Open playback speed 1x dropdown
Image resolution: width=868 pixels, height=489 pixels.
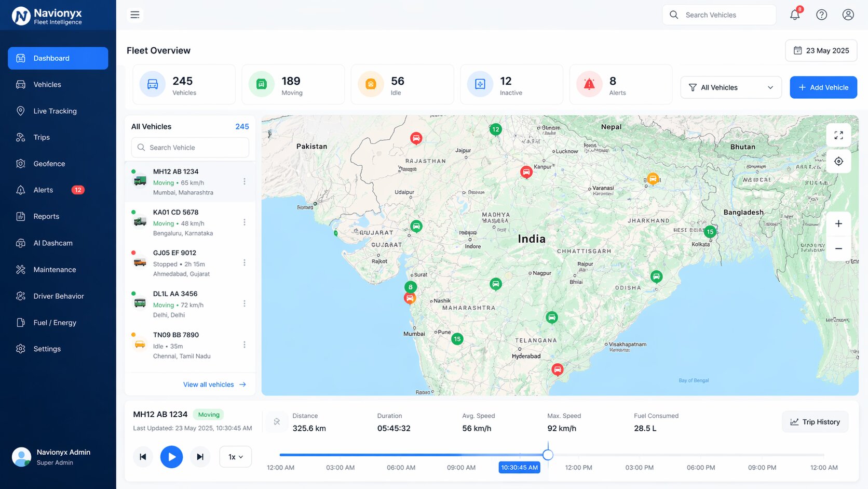point(235,456)
